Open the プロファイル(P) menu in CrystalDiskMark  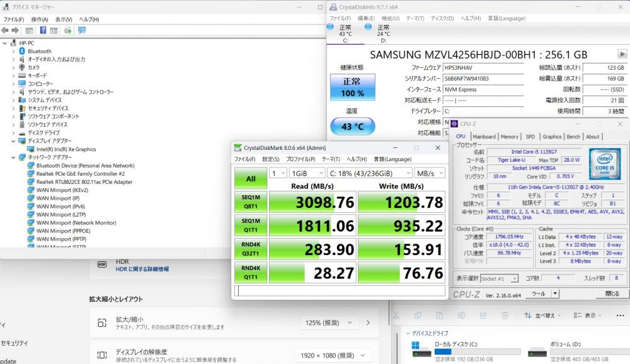301,159
